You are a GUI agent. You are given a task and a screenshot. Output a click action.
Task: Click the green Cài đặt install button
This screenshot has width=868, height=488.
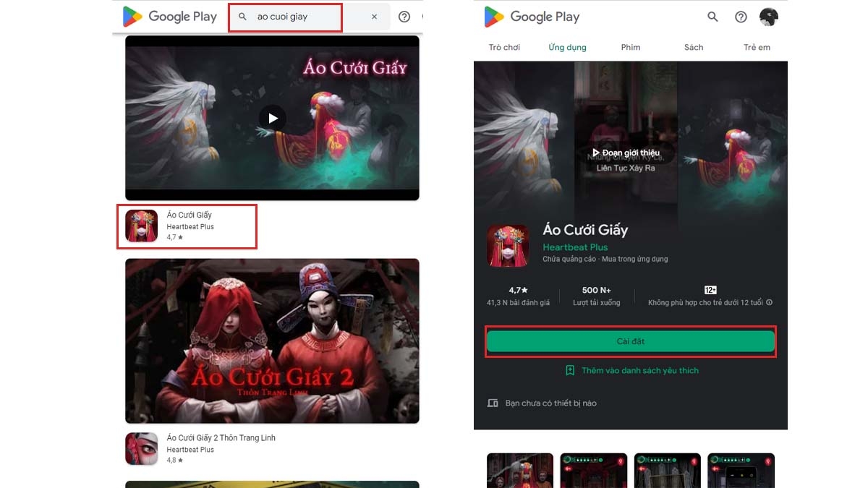[x=630, y=341]
